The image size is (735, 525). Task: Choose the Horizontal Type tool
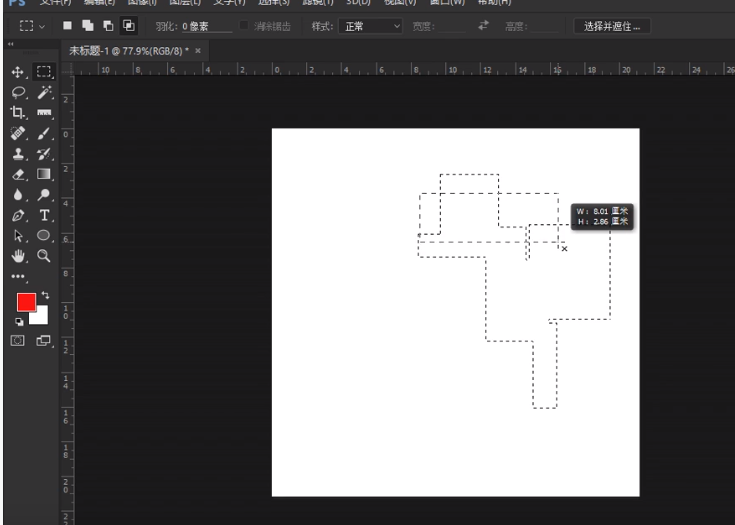(44, 215)
